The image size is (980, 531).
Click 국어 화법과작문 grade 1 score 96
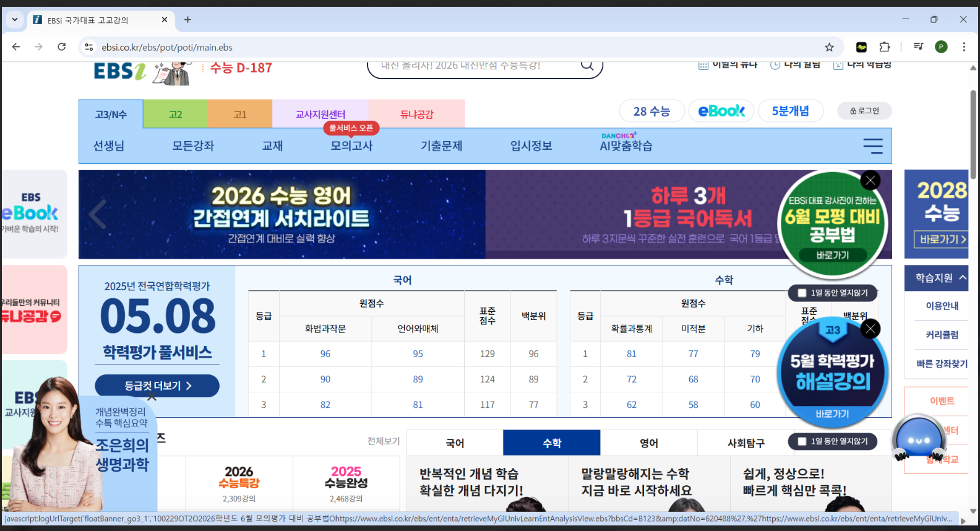click(x=325, y=354)
